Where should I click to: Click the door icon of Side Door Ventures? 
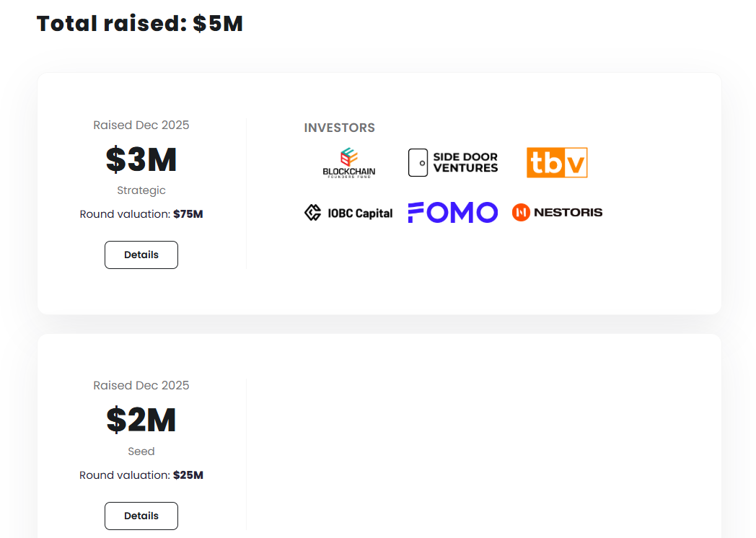coord(418,163)
